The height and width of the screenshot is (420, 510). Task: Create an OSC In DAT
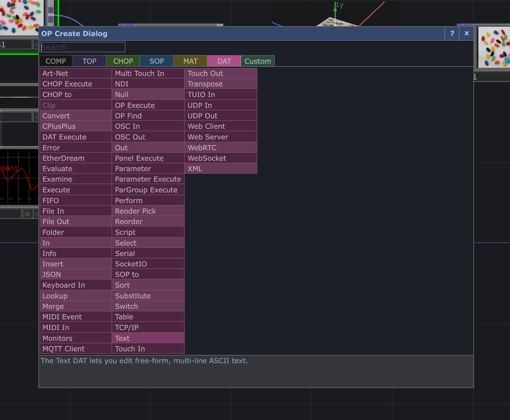(x=148, y=126)
